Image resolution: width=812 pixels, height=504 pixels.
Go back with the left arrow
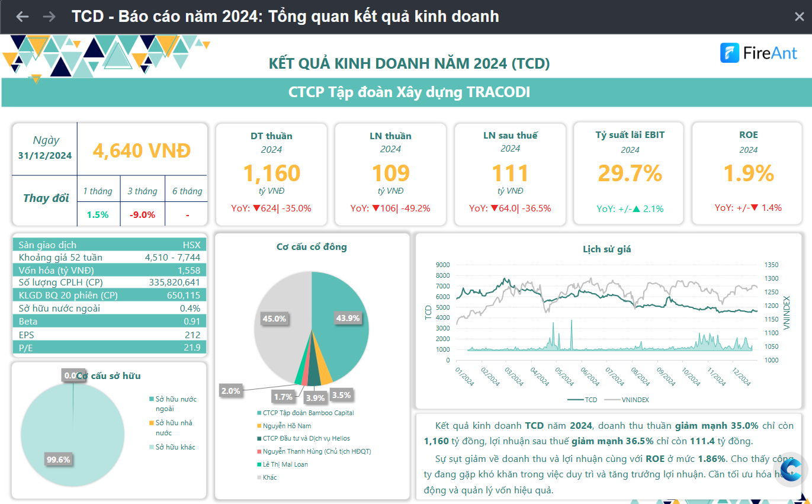click(x=22, y=17)
